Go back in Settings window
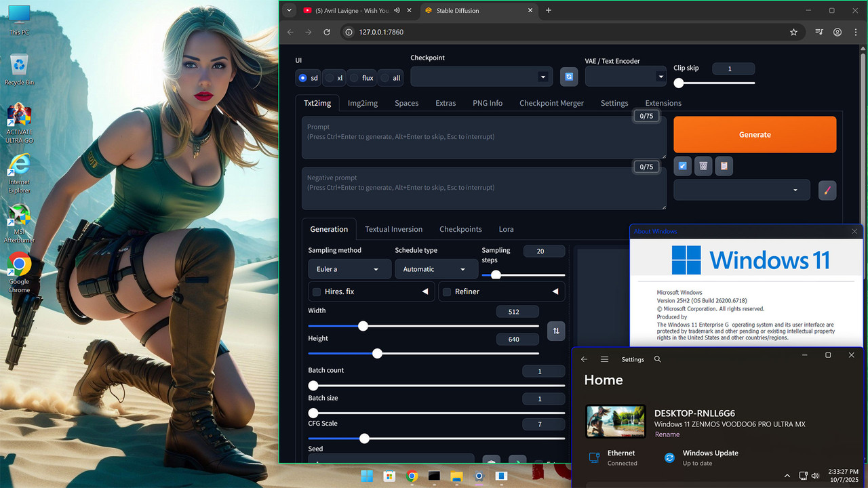The width and height of the screenshot is (868, 488). pyautogui.click(x=584, y=359)
